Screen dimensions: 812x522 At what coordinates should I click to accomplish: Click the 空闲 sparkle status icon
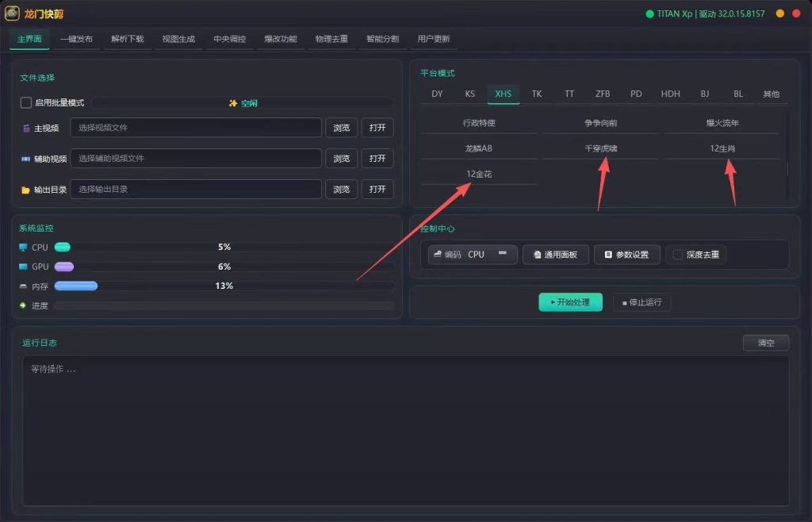pyautogui.click(x=233, y=103)
